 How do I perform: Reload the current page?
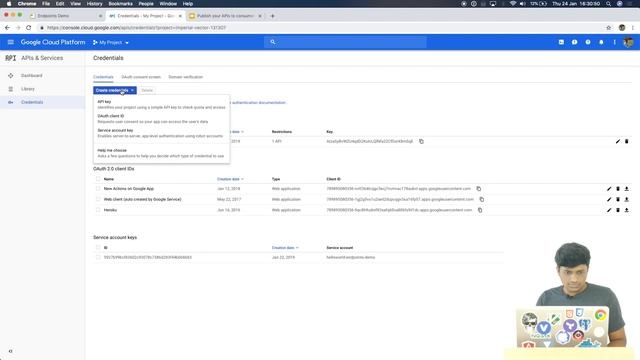tap(29, 27)
